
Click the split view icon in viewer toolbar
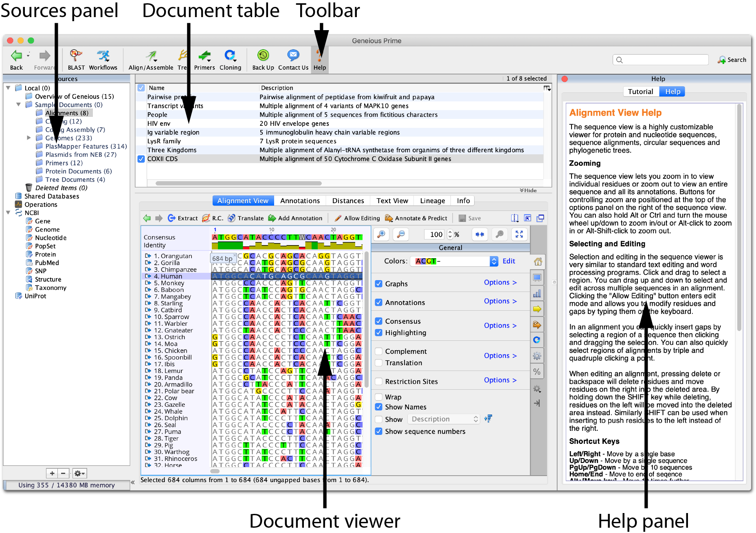click(x=515, y=218)
